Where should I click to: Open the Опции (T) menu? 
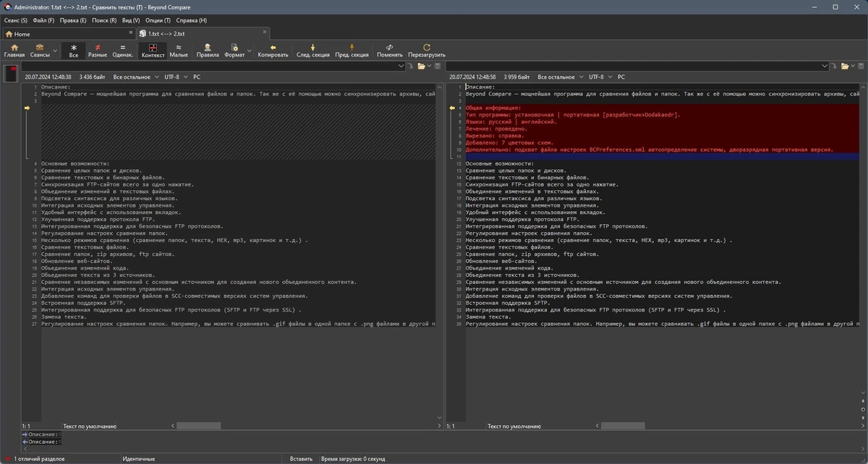[158, 20]
